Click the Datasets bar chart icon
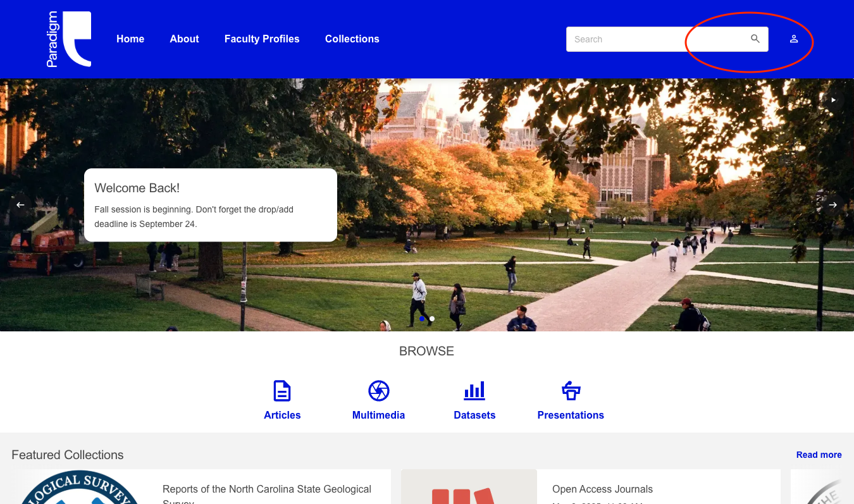 pos(474,391)
